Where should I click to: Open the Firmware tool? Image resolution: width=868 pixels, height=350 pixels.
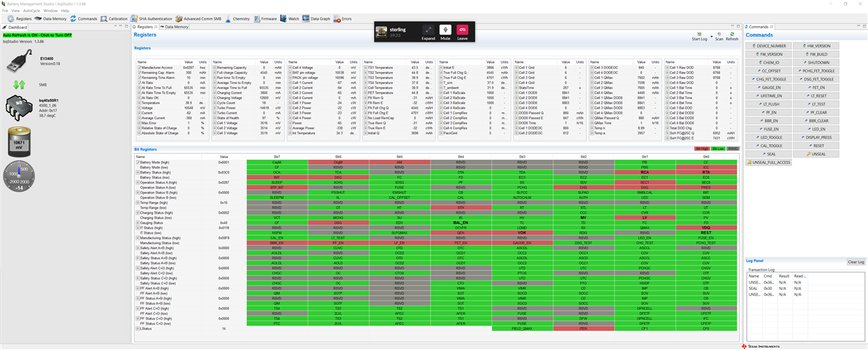click(265, 18)
